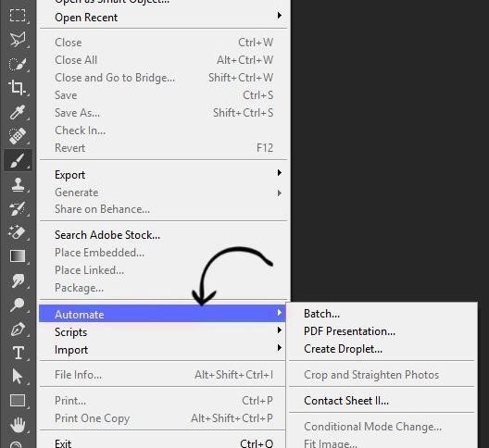Select the Rectangular Marquee tool

pyautogui.click(x=18, y=16)
